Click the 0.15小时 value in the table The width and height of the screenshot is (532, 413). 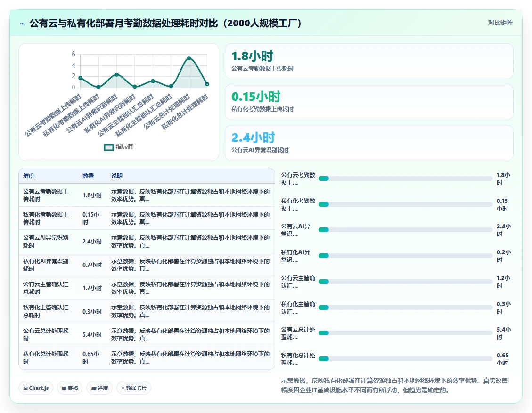coord(91,219)
